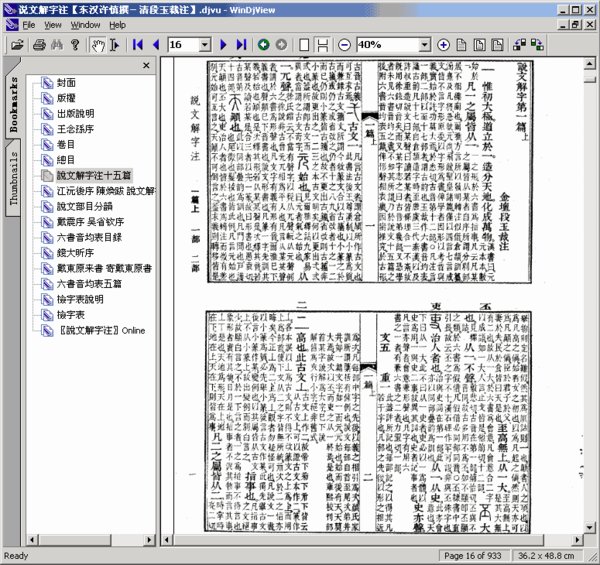600x565 pixels.
Task: Close the bookmarks side panel
Action: click(x=147, y=66)
